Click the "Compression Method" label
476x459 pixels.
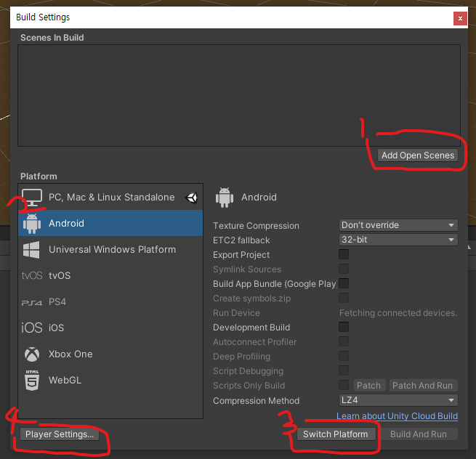click(257, 401)
